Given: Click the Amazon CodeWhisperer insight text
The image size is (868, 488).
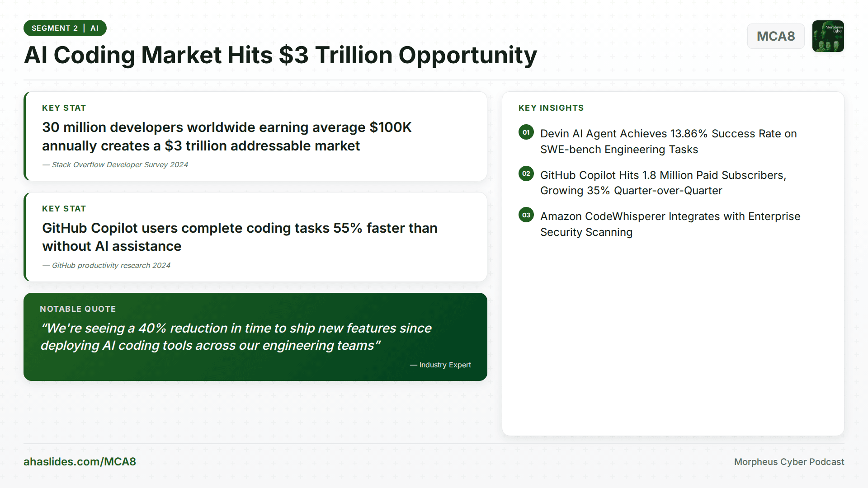Looking at the screenshot, I should pos(670,224).
